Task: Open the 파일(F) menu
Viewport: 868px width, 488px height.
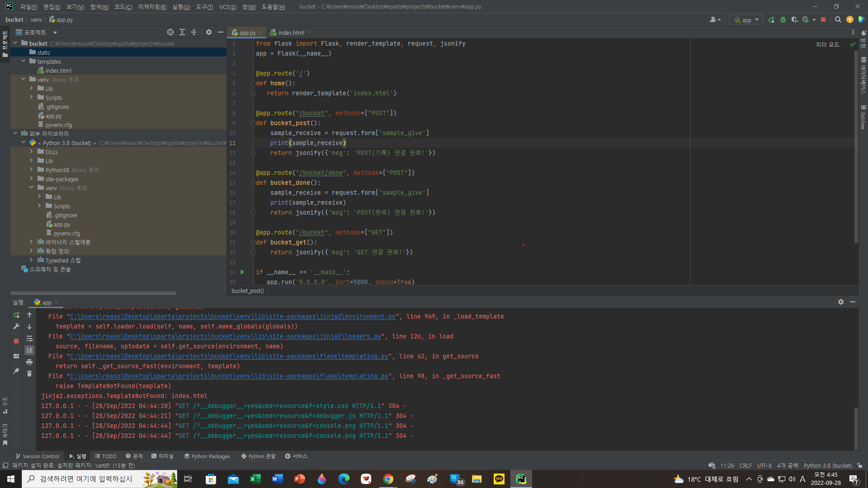Action: click(x=28, y=7)
